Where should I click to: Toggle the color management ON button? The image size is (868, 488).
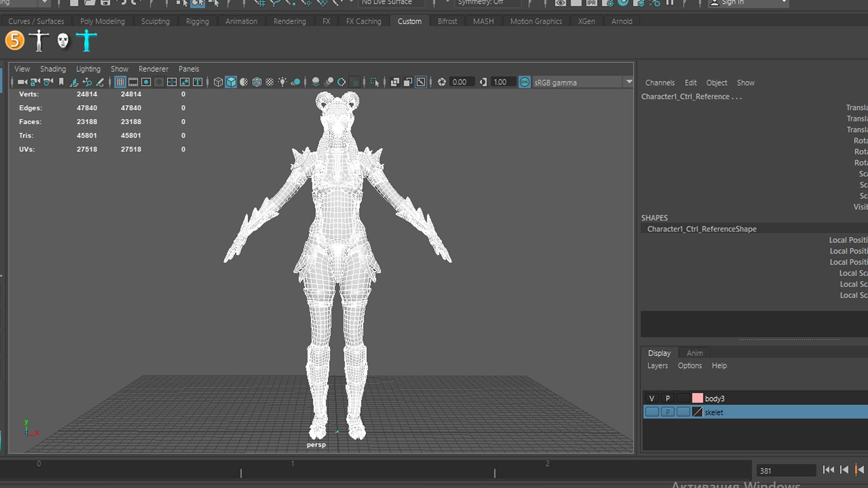click(x=524, y=82)
